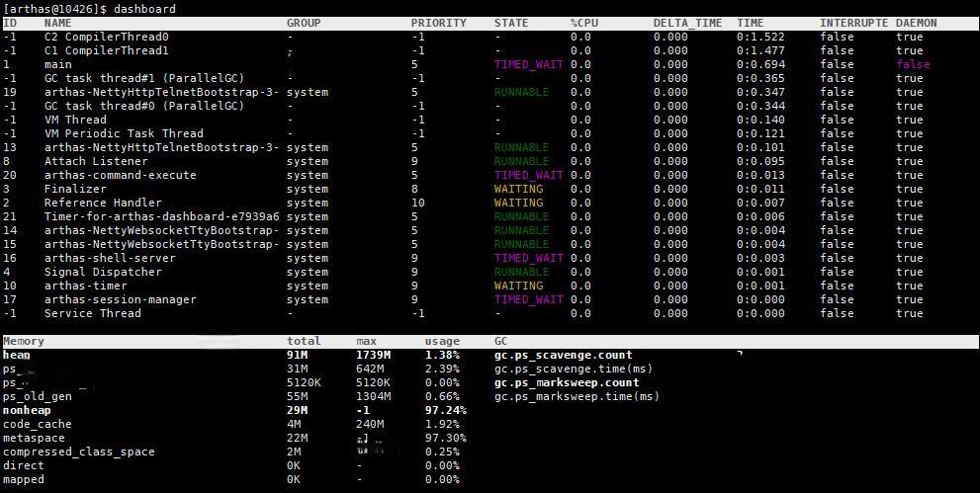Click the Service Thread row
The width and height of the screenshot is (980, 493).
[93, 313]
